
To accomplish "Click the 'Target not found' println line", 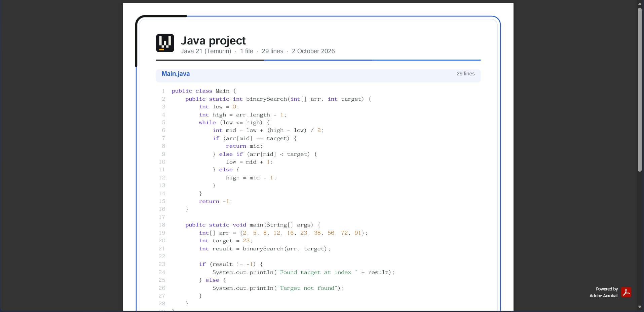I will [278, 288].
